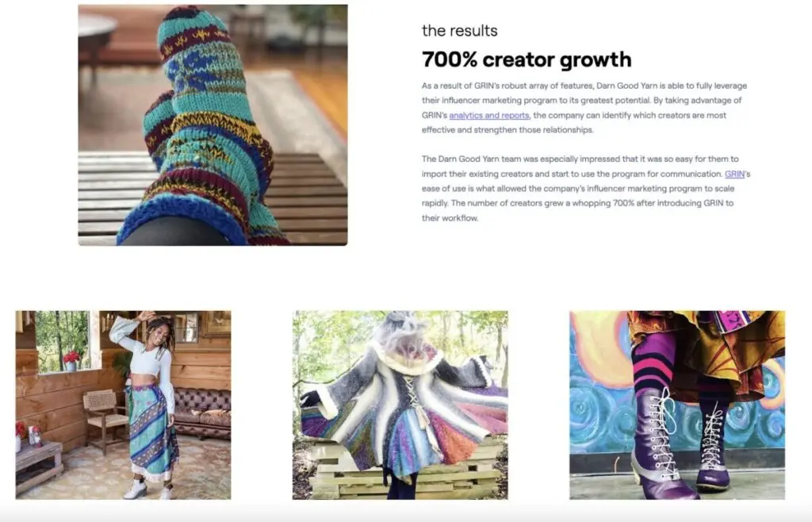Open the 'analytics and reports' link

click(x=488, y=116)
